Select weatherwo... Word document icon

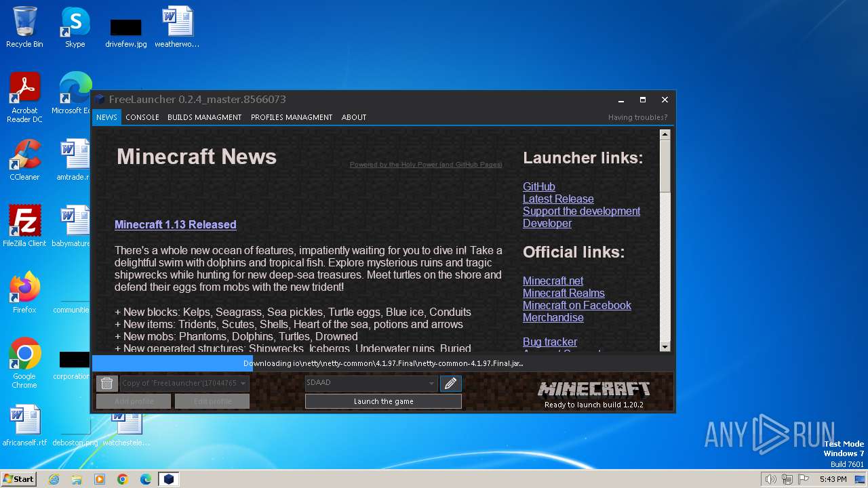(177, 27)
